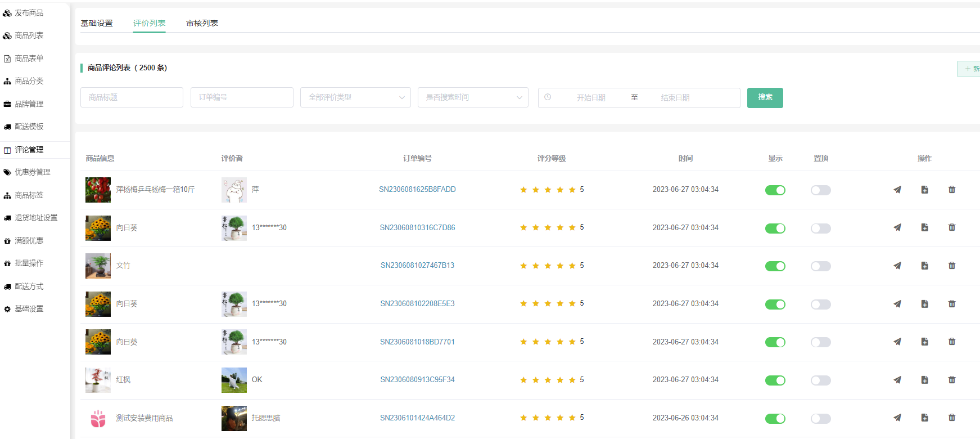Screen dimensions: 980x439
Task: Pick a start date in 开始日期 field
Action: point(590,98)
